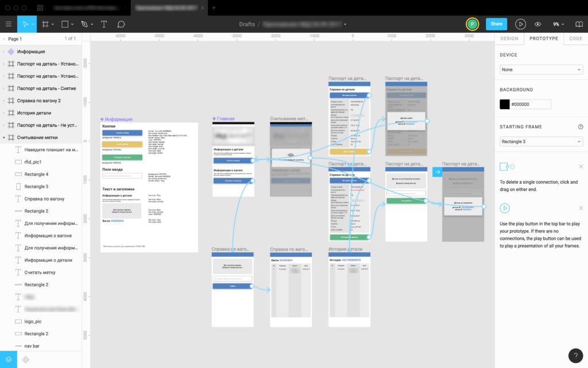Select the Pen tool
Viewport: 588px width, 368px height.
pyautogui.click(x=84, y=24)
